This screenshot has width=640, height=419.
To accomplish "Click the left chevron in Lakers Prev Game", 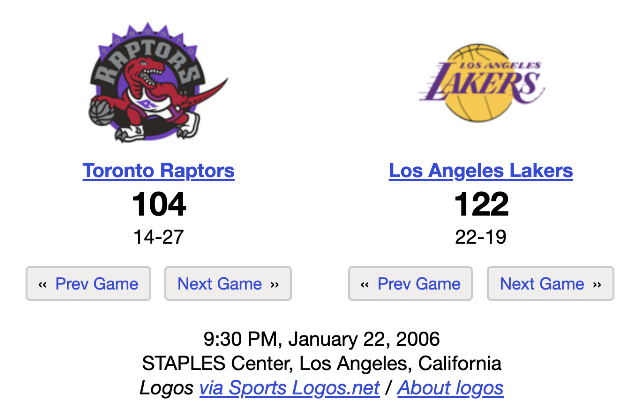I will tap(364, 284).
